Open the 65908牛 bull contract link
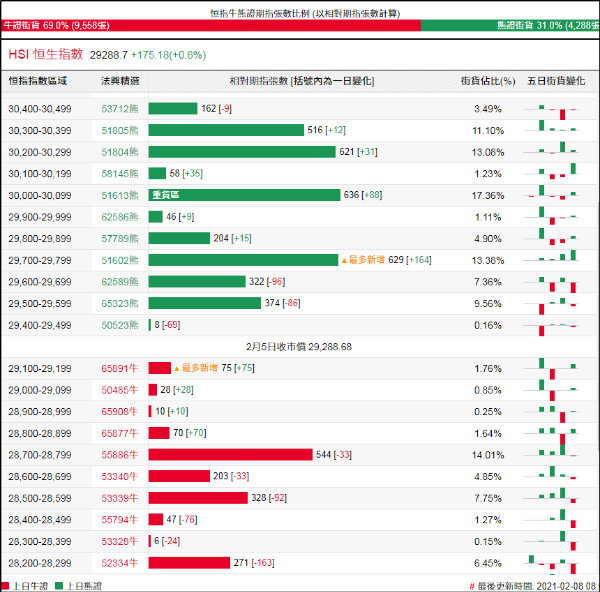This screenshot has height=592, width=600. pyautogui.click(x=120, y=412)
